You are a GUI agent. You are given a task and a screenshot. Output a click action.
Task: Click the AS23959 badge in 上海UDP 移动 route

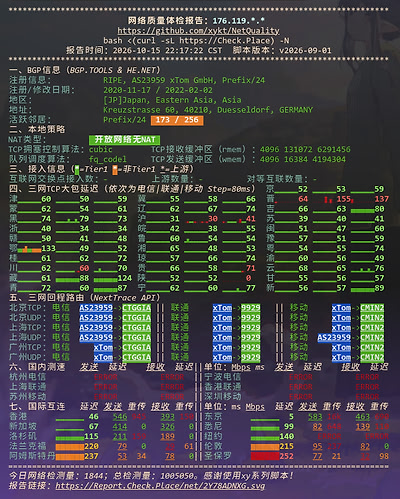[x=334, y=338]
